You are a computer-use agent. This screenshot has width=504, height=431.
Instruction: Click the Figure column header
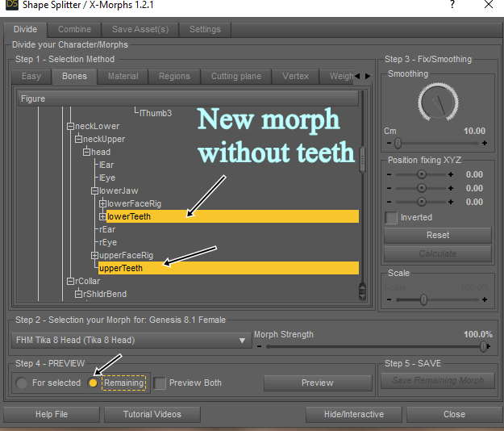pyautogui.click(x=189, y=98)
